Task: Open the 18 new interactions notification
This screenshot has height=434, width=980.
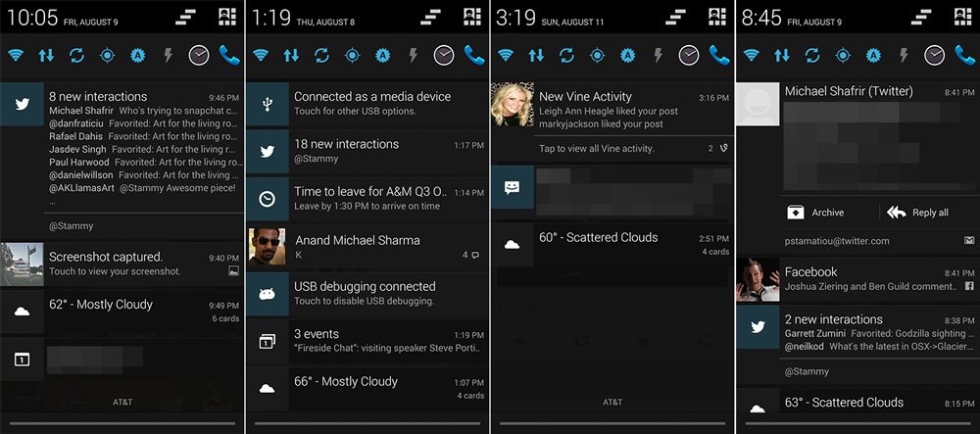Action: (x=367, y=152)
